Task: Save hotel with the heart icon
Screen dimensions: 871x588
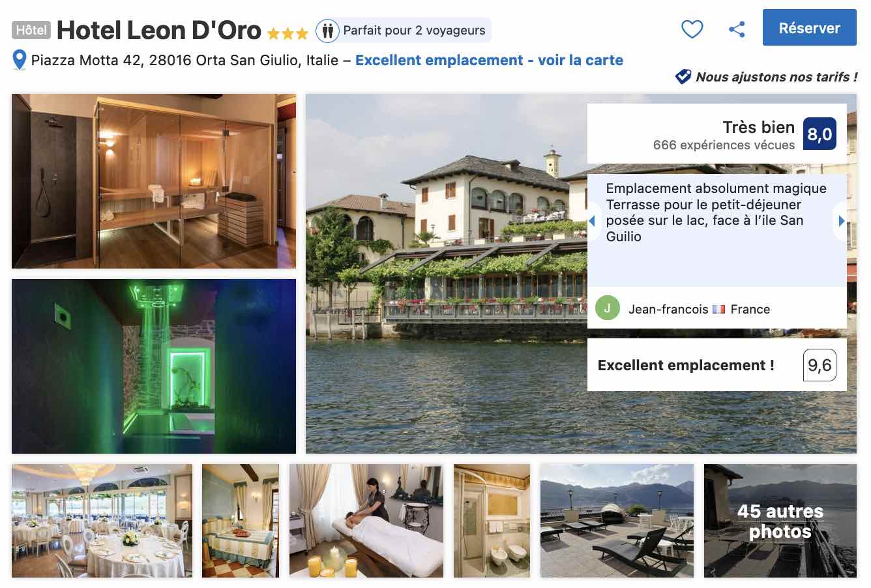Action: tap(692, 29)
